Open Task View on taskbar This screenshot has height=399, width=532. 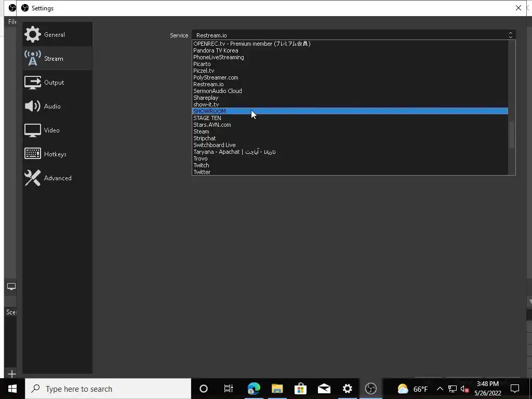point(229,389)
